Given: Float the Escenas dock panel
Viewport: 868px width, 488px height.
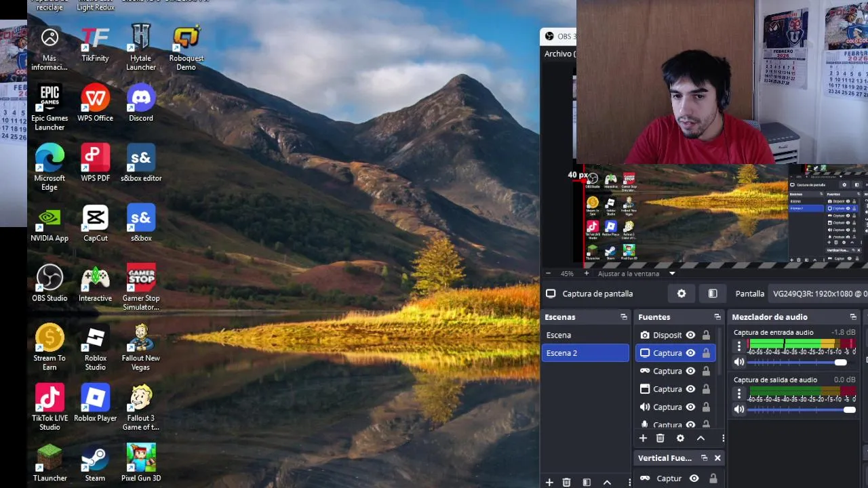Looking at the screenshot, I should (x=624, y=317).
